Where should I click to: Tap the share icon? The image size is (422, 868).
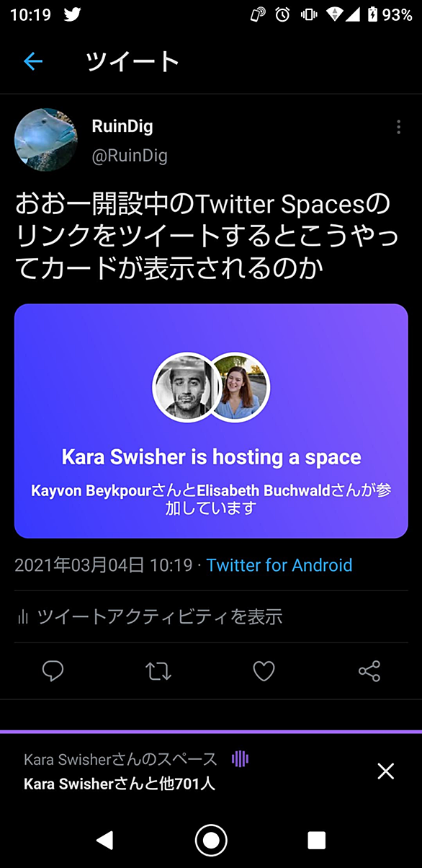(369, 672)
